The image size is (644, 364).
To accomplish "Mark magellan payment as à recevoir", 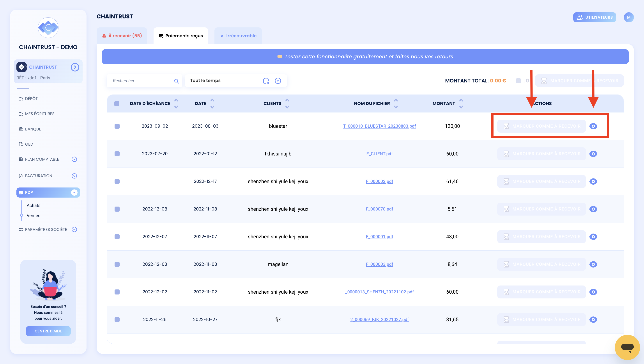I will [541, 264].
